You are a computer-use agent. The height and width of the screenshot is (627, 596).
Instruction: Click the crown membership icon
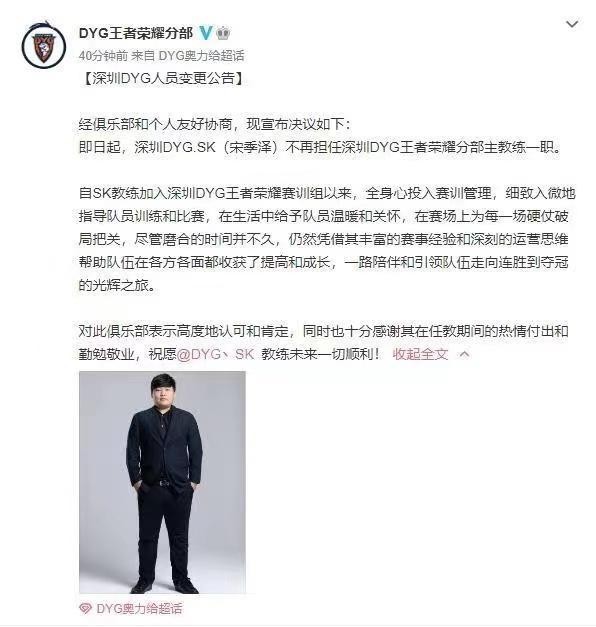coord(223,33)
